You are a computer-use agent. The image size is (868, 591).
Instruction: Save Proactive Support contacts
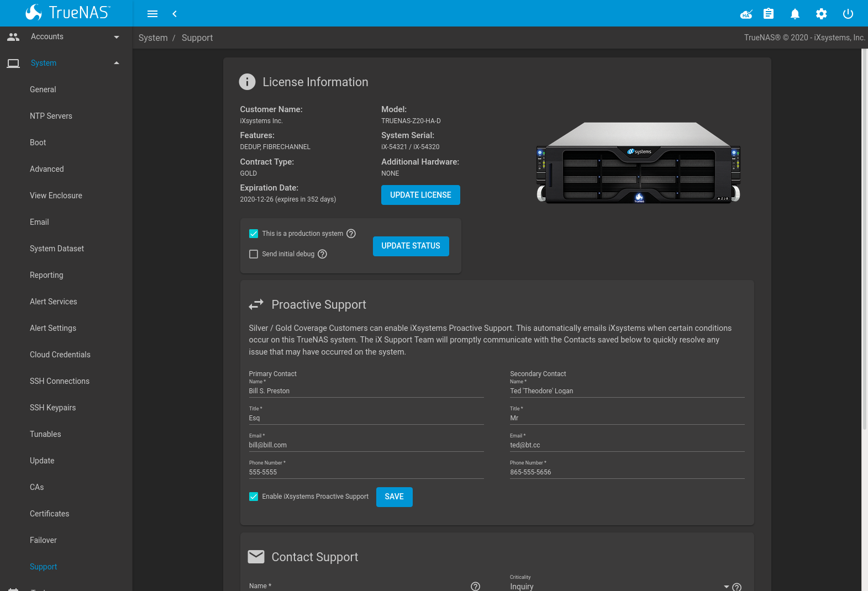(394, 497)
